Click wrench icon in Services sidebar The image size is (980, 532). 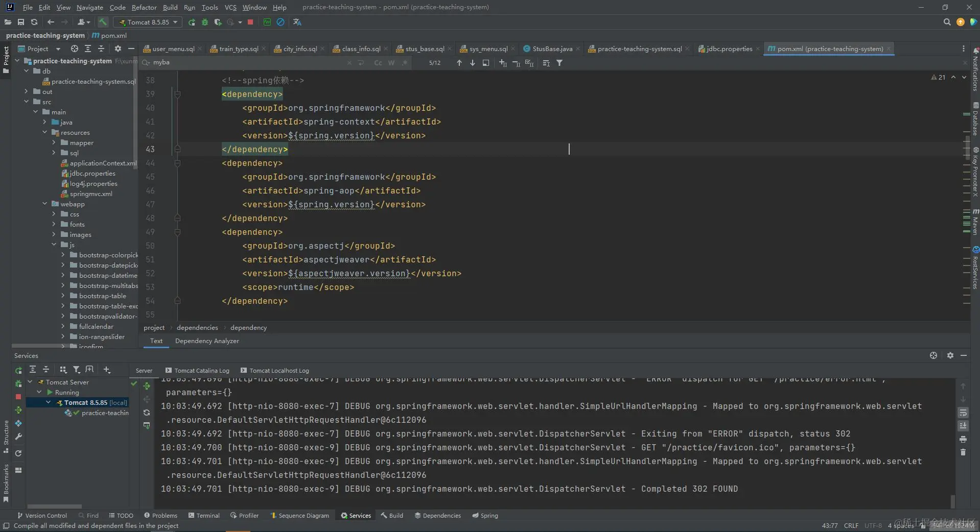coord(18,437)
